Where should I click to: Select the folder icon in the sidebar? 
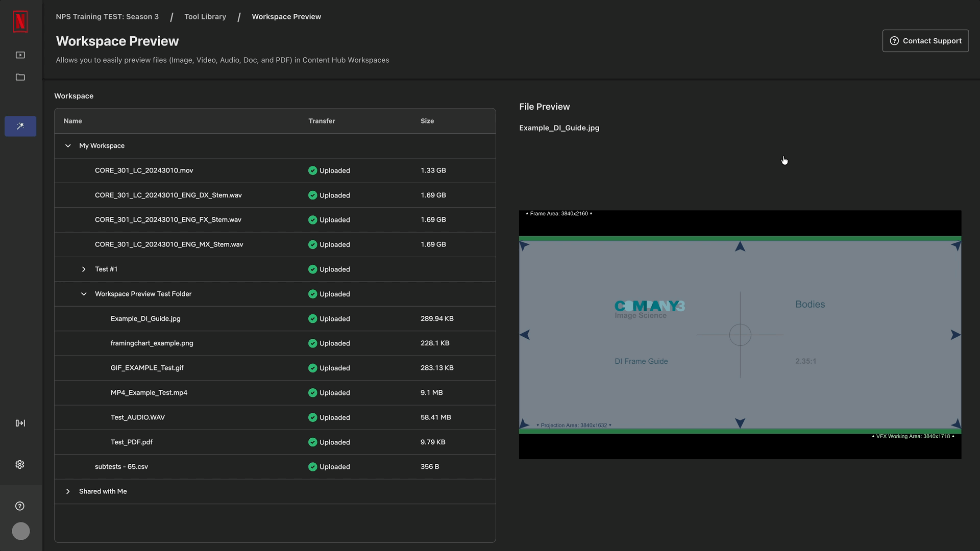tap(20, 77)
